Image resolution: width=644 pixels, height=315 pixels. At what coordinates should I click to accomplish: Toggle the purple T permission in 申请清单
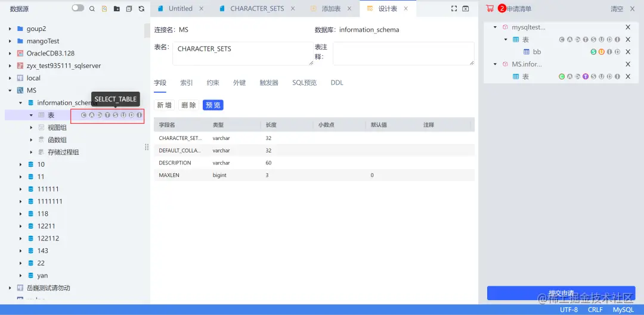[x=586, y=77]
